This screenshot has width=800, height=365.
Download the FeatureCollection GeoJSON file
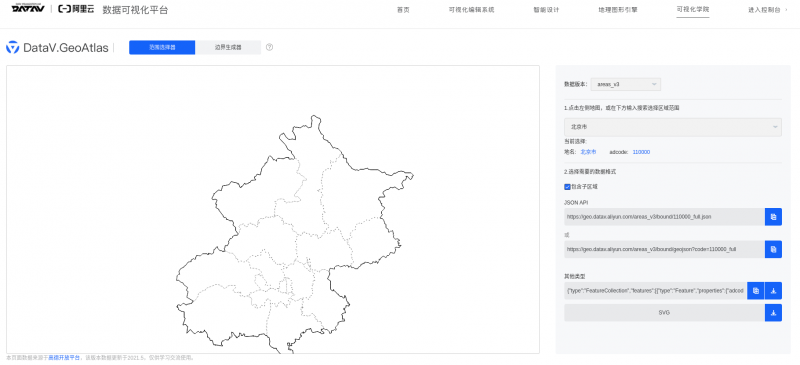pos(773,290)
